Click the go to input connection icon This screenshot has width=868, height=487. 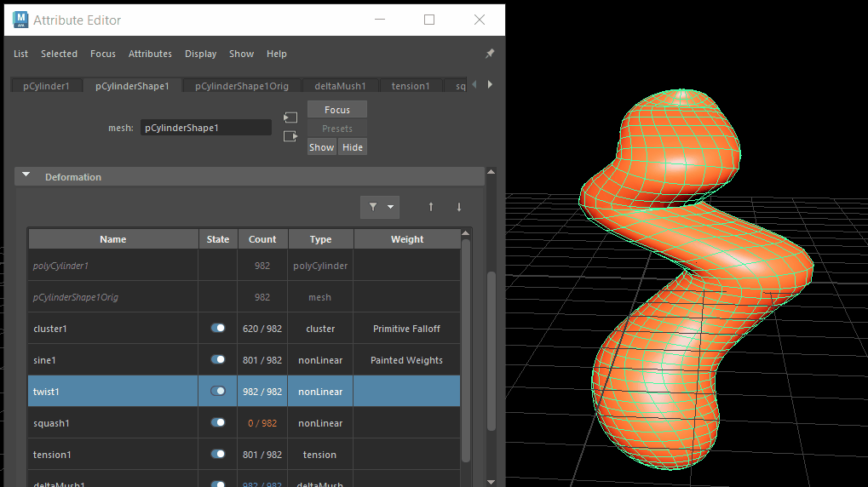(x=290, y=117)
